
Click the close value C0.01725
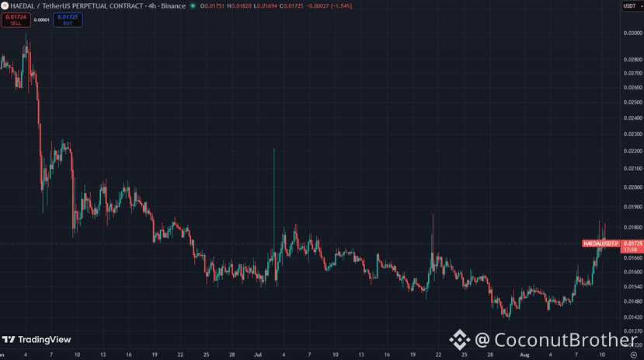(291, 5)
